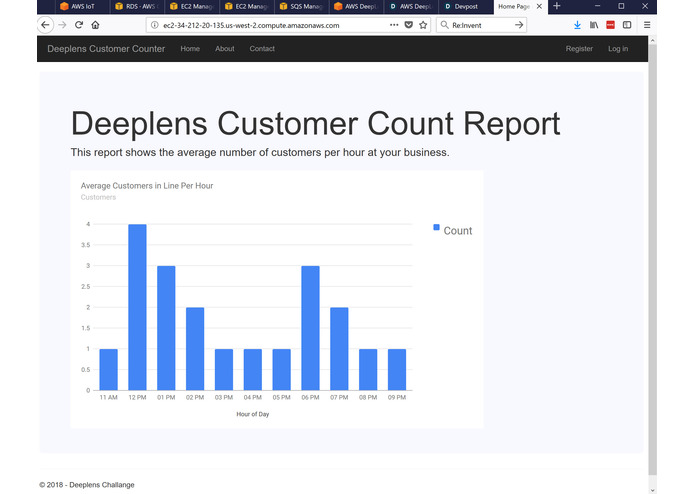Click the page's vertical scrollbar

652,259
